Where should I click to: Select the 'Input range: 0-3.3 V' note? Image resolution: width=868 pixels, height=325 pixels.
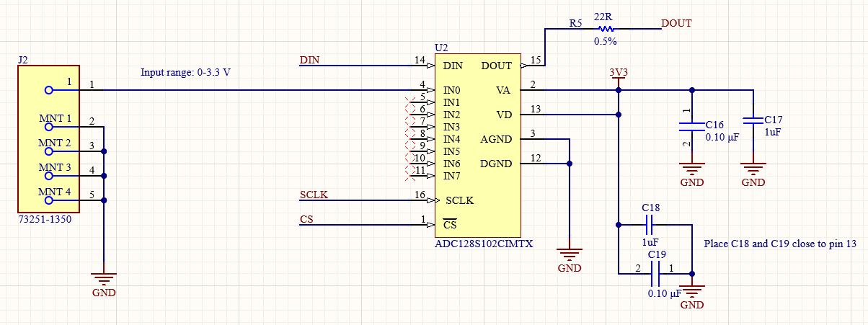click(185, 72)
